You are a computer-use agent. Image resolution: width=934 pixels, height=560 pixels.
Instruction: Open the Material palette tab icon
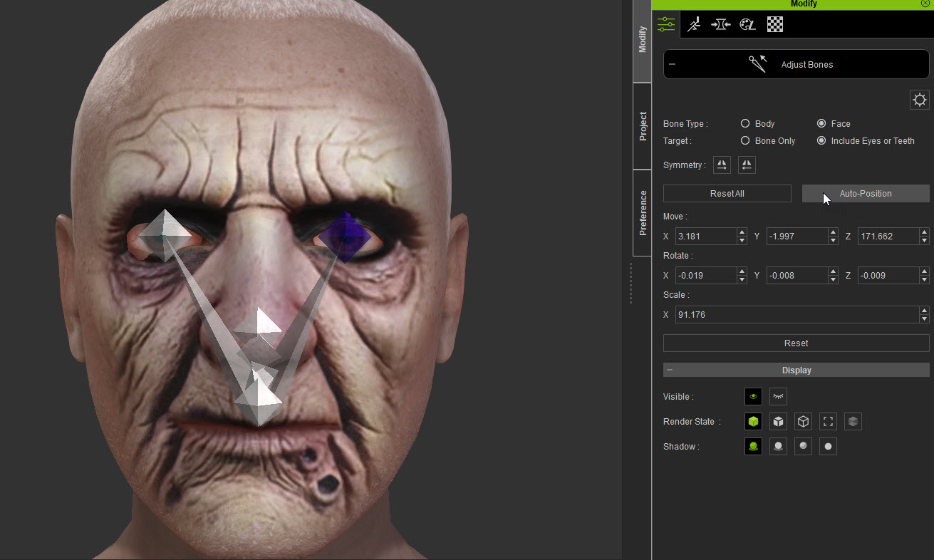pyautogui.click(x=747, y=24)
